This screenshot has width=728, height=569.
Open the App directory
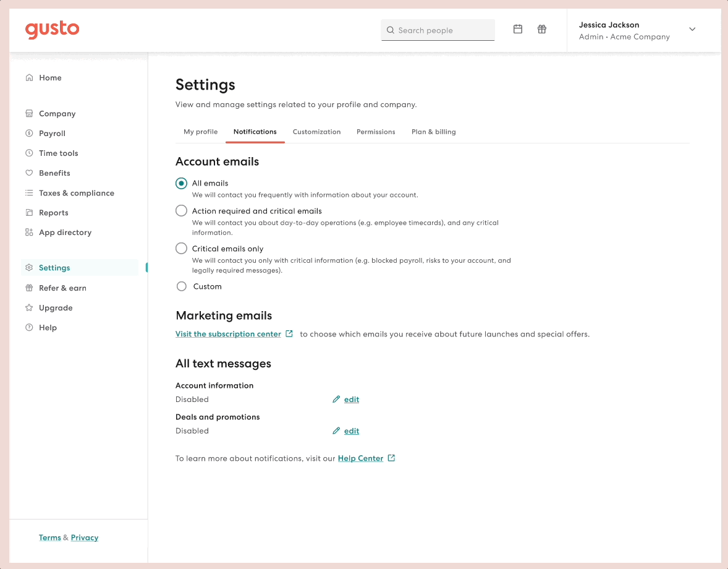coord(64,232)
